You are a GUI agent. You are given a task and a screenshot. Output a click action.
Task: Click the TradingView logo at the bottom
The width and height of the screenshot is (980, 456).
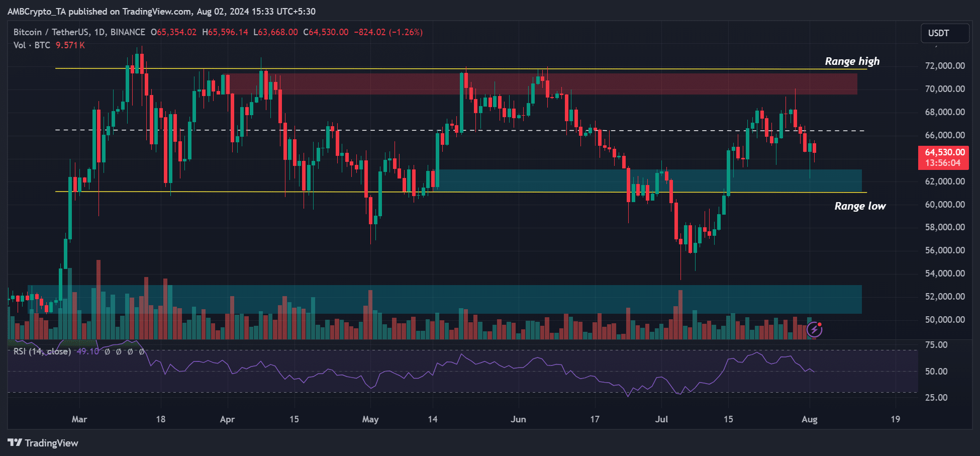click(43, 443)
